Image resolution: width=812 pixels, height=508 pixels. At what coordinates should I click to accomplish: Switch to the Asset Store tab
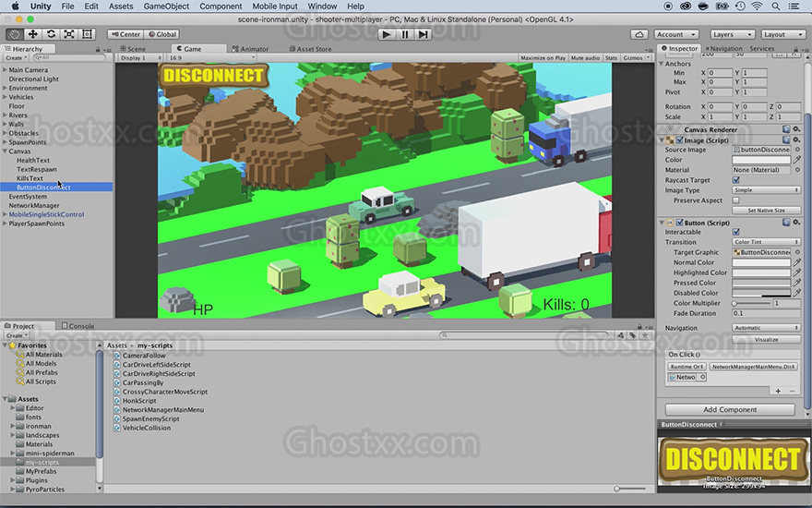311,49
